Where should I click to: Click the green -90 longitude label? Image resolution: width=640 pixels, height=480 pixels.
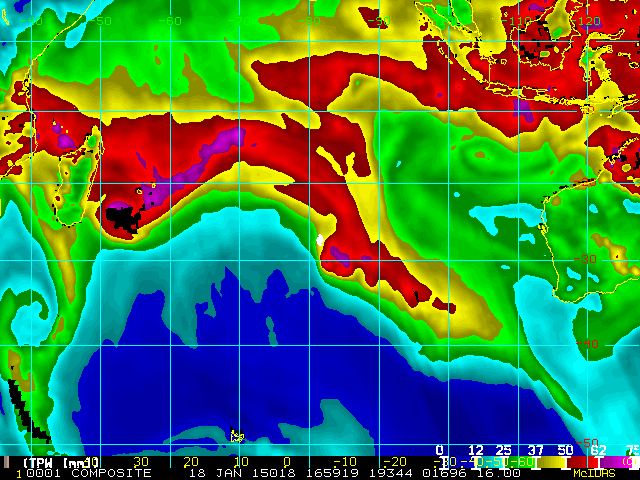[x=379, y=20]
